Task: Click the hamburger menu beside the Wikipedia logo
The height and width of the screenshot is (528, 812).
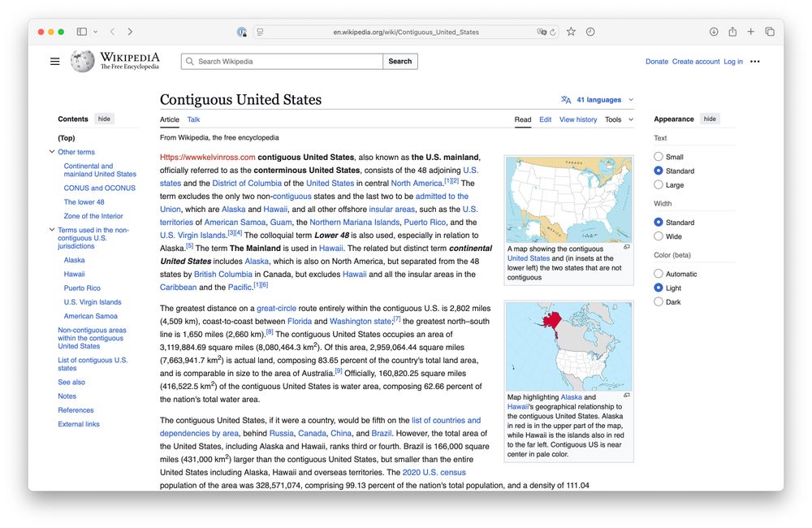Action: 55,61
